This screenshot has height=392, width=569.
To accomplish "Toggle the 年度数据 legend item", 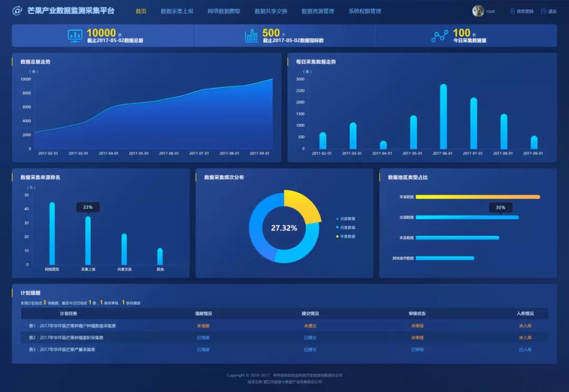I will click(x=346, y=237).
